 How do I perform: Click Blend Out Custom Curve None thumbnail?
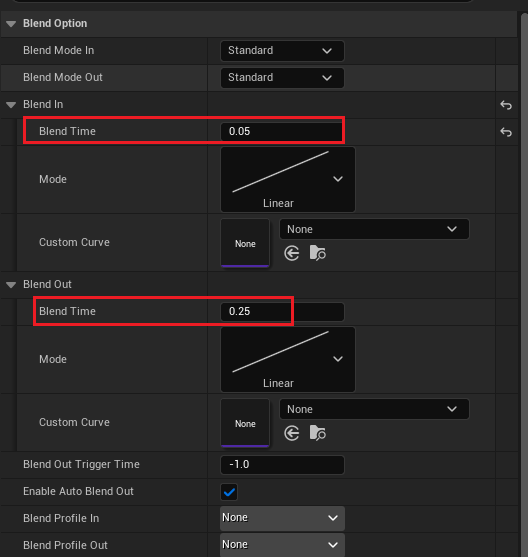(245, 423)
